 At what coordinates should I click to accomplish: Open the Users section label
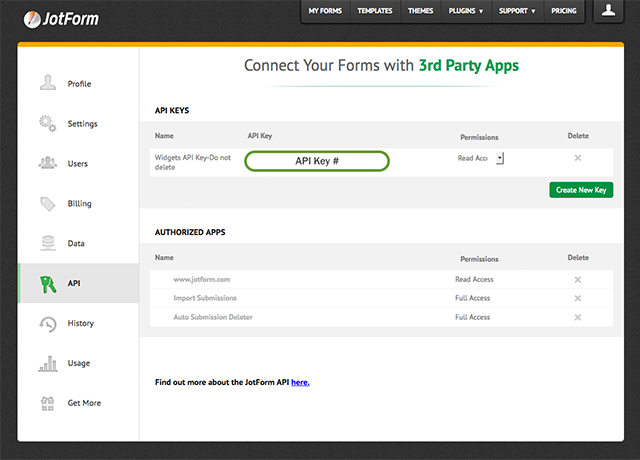point(78,164)
